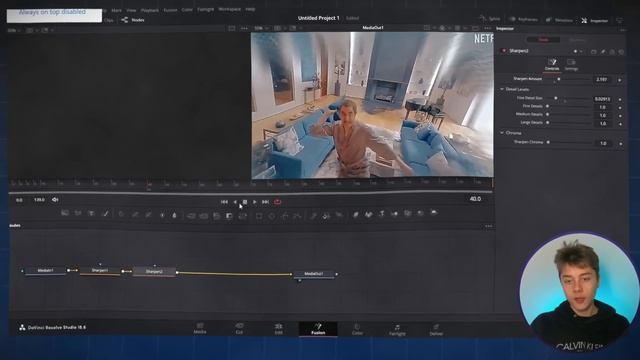640x360 pixels.
Task: Open the Playback menu
Action: pos(150,10)
